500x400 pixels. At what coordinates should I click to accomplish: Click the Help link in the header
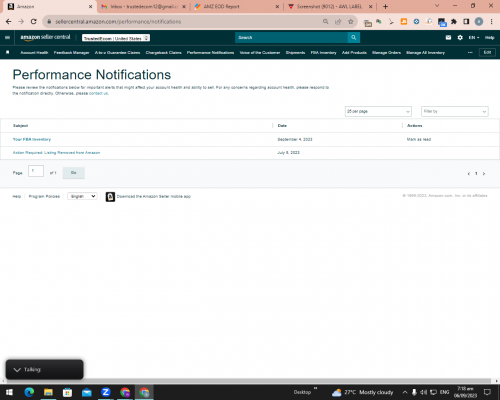click(x=489, y=38)
